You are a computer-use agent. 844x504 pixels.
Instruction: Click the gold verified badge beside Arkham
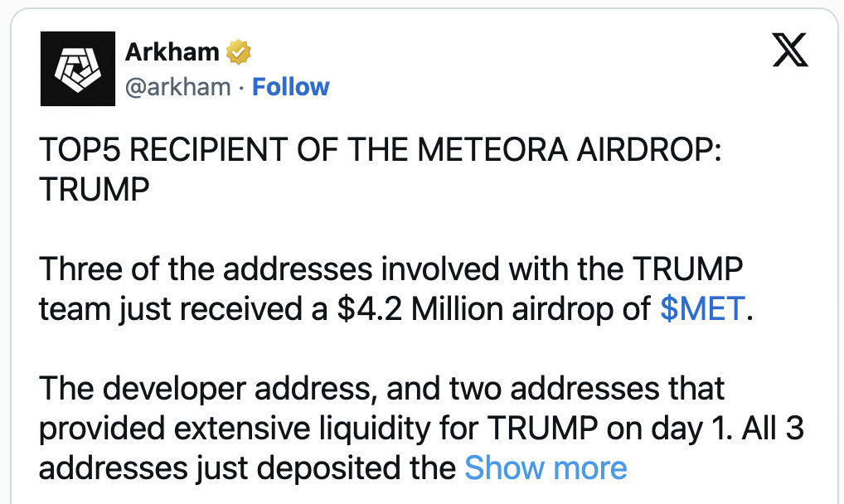click(x=239, y=52)
